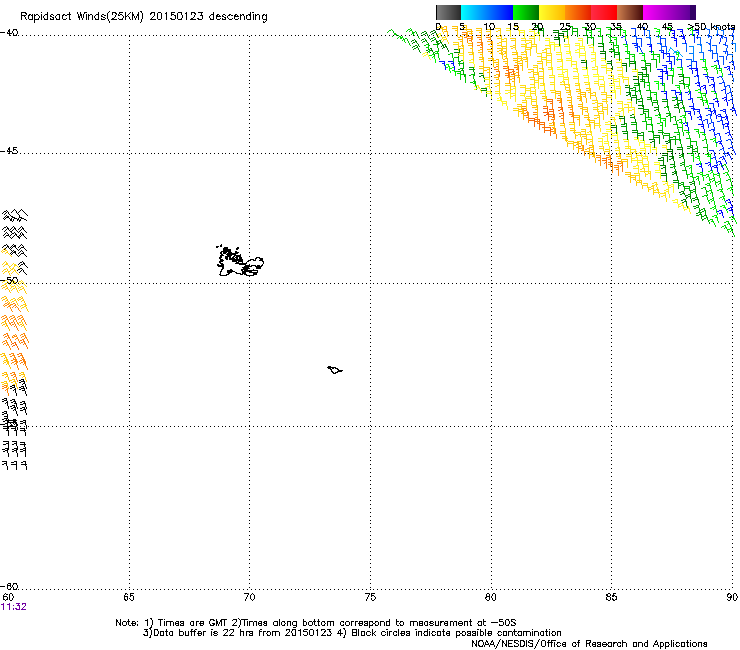The height and width of the screenshot is (650, 740).
Task: Click the orange 25-30 knots color segment
Action: coord(578,12)
